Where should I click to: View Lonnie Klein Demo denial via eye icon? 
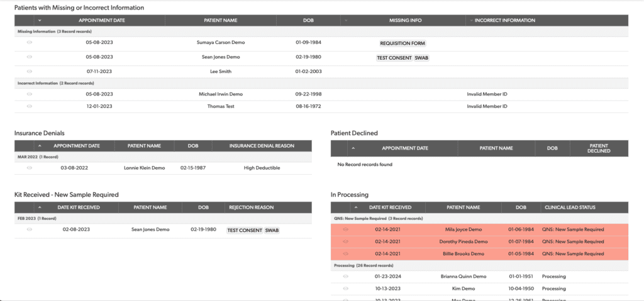coord(29,168)
